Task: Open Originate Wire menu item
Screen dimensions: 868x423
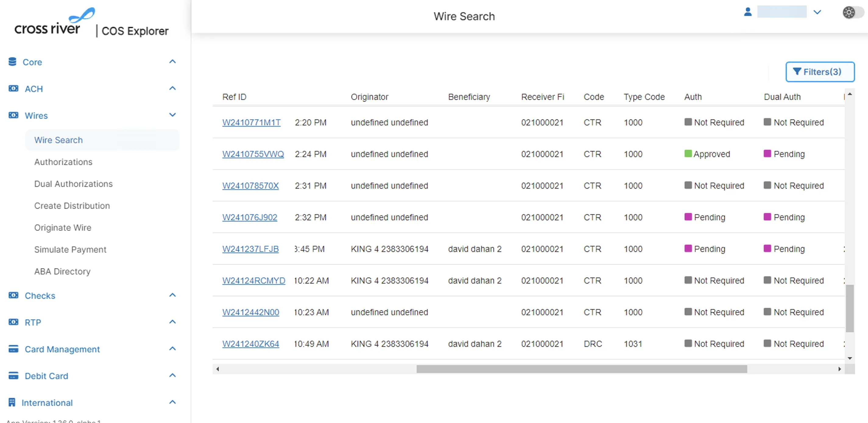Action: click(x=63, y=228)
